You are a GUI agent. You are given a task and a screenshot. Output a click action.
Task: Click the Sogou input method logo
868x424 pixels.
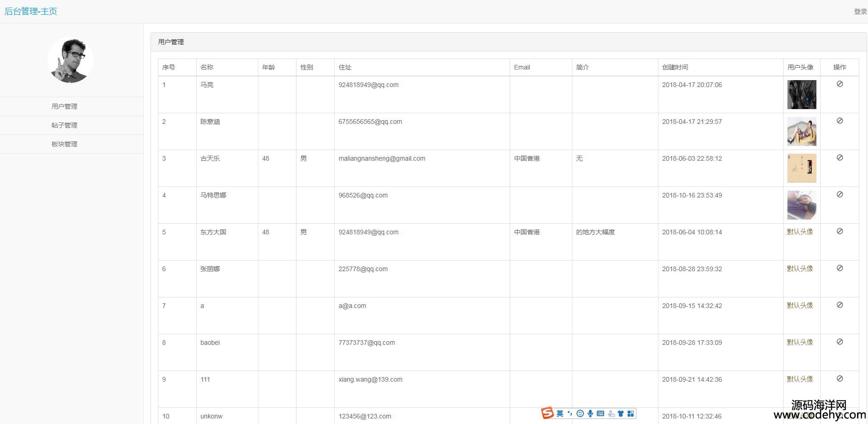click(x=548, y=413)
